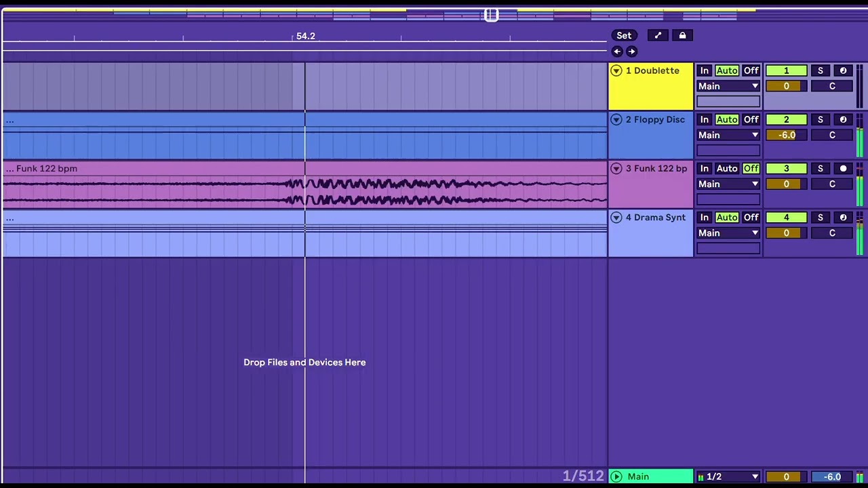Click the arrangement overview handle at top
The height and width of the screenshot is (488, 868).
click(492, 15)
